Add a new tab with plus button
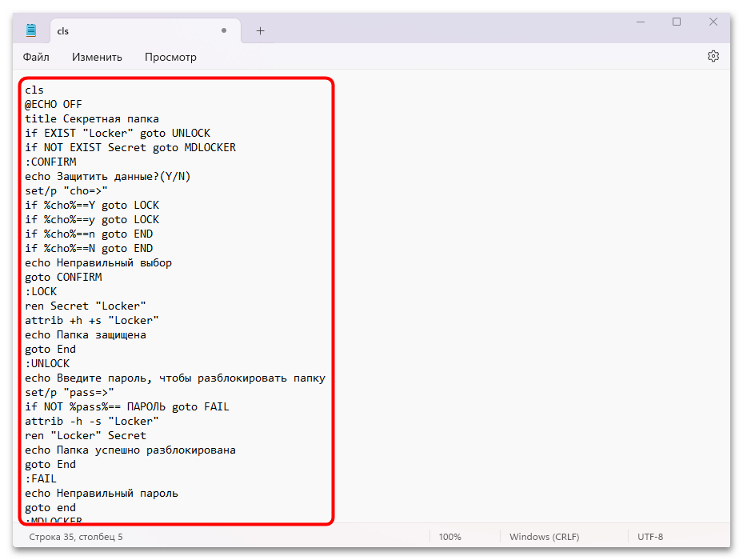 (260, 30)
